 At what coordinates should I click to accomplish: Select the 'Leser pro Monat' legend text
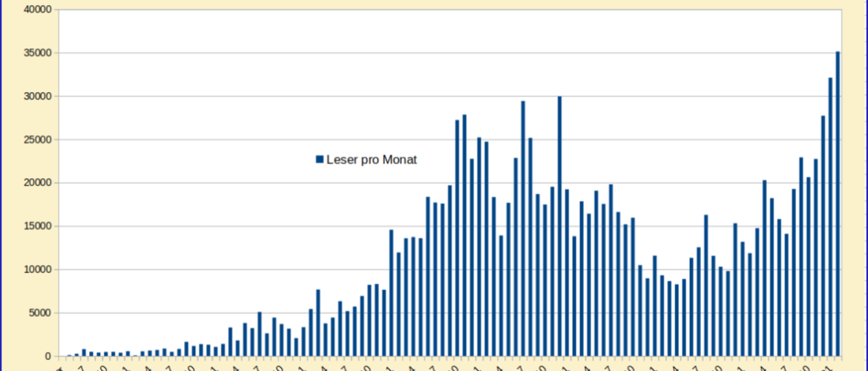point(371,160)
